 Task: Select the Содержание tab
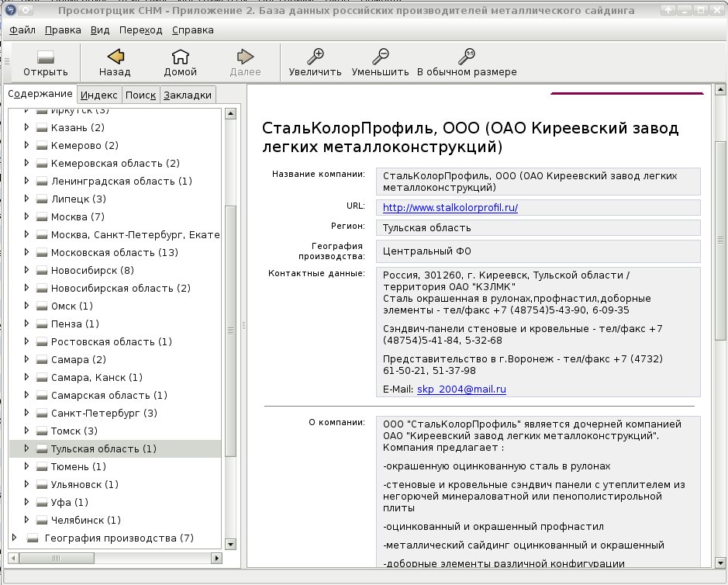tap(40, 94)
